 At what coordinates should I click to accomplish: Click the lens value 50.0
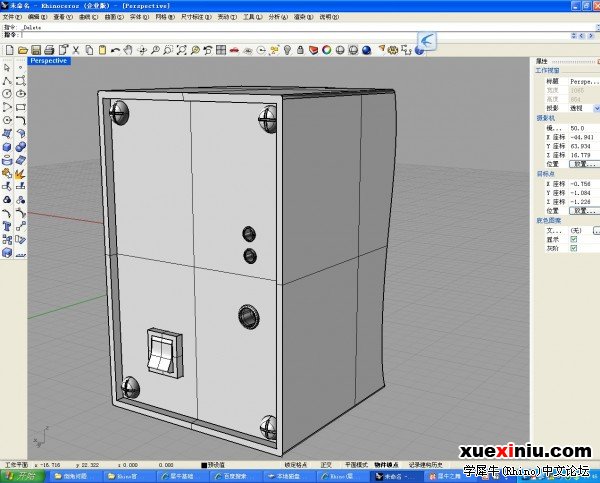click(x=577, y=128)
